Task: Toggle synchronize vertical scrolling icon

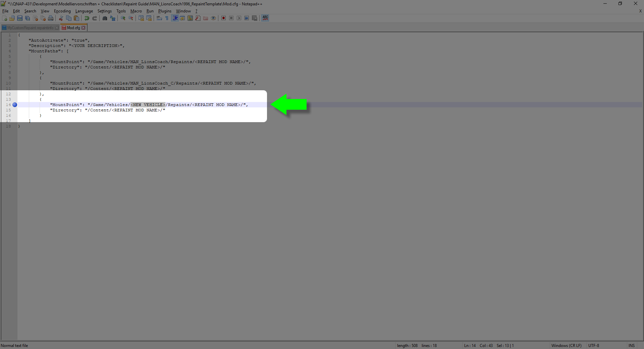Action: pos(141,18)
